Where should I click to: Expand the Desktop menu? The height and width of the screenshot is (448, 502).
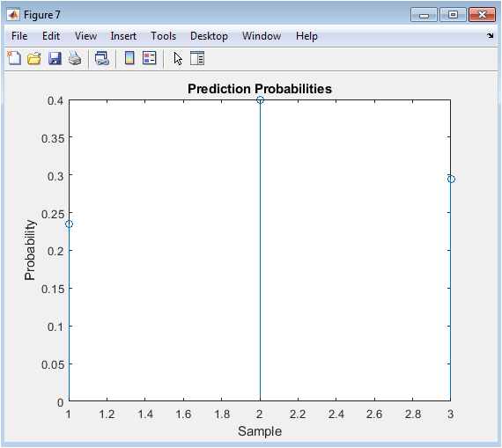(x=209, y=36)
